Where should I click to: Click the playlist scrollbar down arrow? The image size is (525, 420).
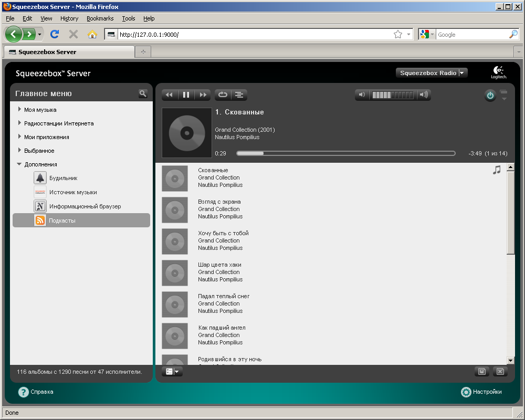tap(510, 361)
